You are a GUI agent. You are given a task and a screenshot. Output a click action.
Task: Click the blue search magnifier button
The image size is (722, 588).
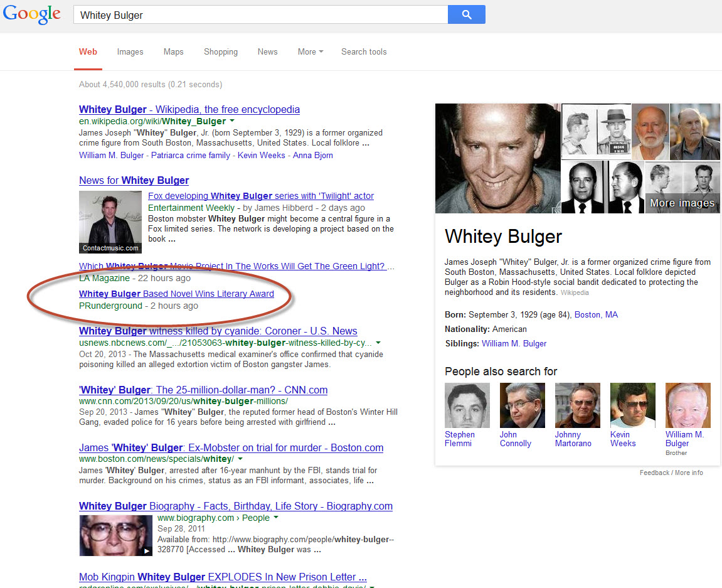click(467, 14)
